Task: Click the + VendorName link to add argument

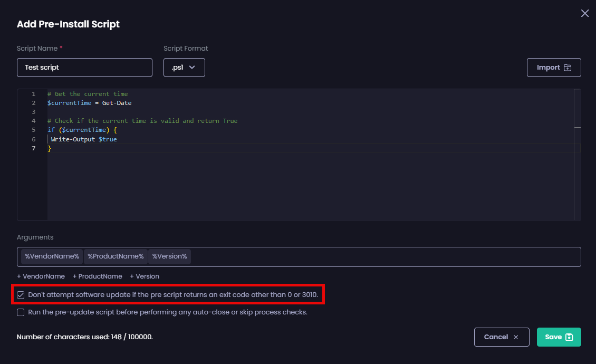Action: click(x=41, y=276)
